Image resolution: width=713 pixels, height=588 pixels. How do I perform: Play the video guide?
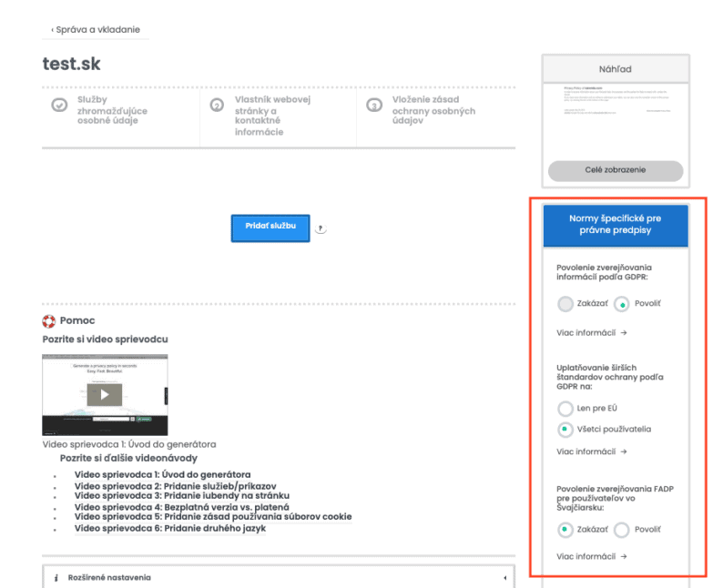[x=105, y=394]
